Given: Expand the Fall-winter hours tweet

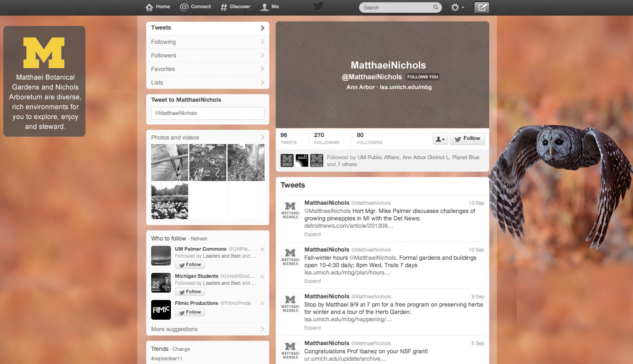Looking at the screenshot, I should coord(313,281).
